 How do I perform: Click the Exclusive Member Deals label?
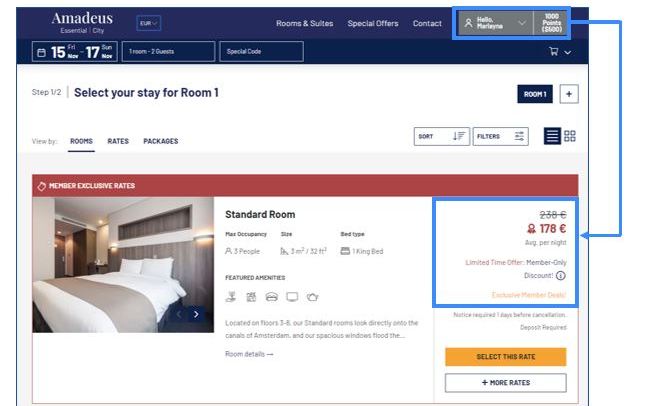(529, 295)
